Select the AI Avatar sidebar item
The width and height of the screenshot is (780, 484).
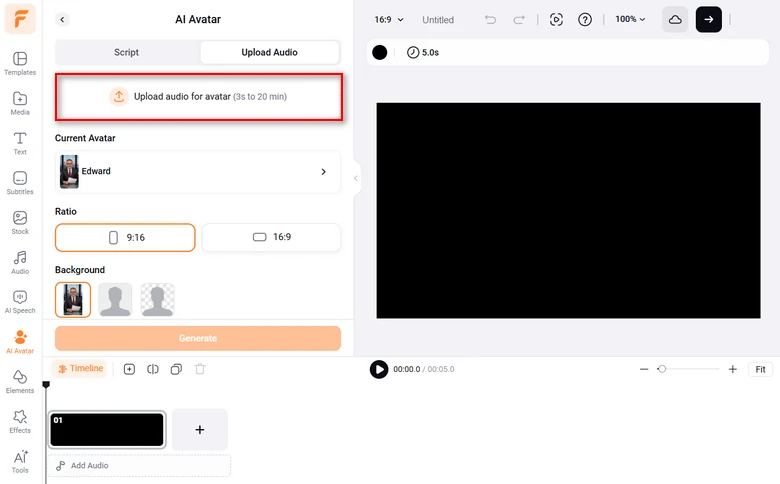pyautogui.click(x=20, y=342)
